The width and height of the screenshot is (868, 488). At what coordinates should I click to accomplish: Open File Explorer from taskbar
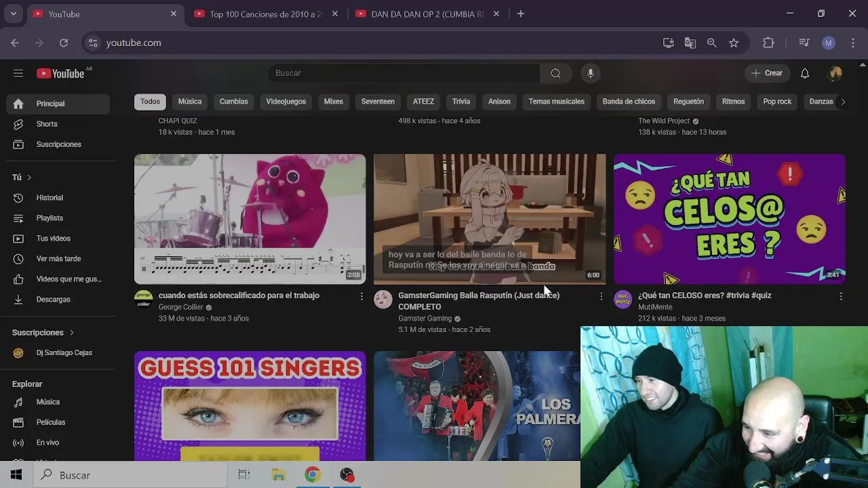click(x=279, y=475)
